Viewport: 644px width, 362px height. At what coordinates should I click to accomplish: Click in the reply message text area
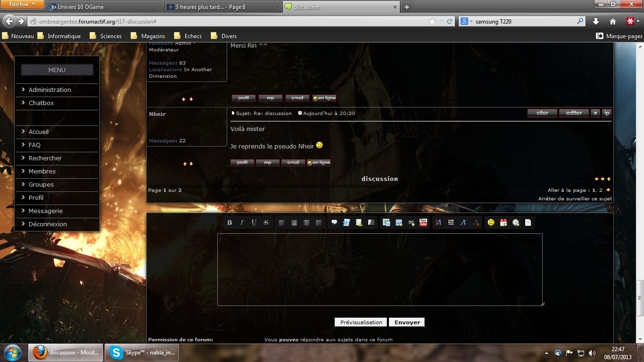tap(380, 270)
